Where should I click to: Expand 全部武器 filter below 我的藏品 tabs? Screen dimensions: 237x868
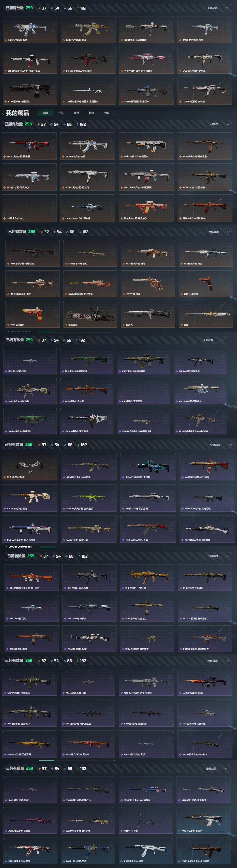(x=218, y=124)
